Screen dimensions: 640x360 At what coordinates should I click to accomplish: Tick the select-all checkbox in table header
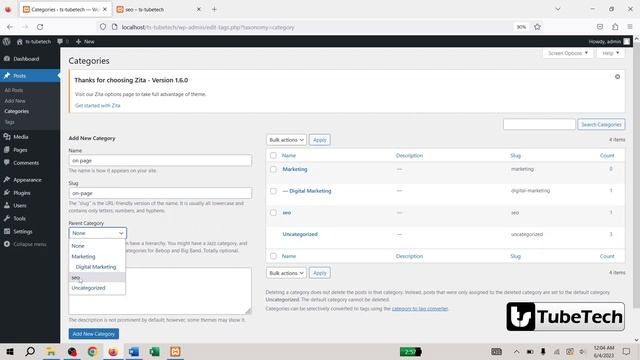(273, 156)
